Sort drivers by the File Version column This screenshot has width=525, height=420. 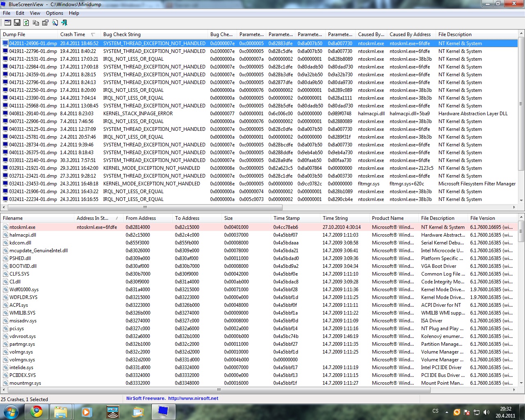tap(493, 218)
